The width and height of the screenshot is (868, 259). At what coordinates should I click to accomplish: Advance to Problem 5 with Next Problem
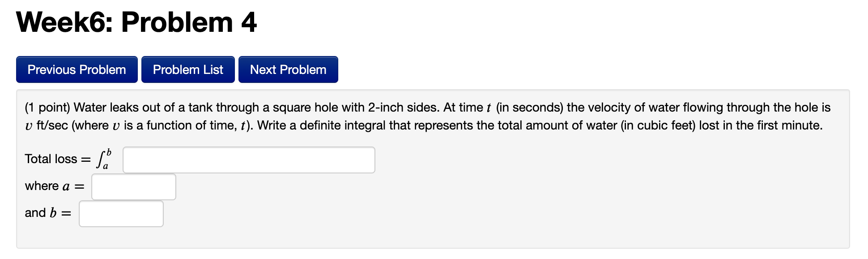click(x=288, y=69)
